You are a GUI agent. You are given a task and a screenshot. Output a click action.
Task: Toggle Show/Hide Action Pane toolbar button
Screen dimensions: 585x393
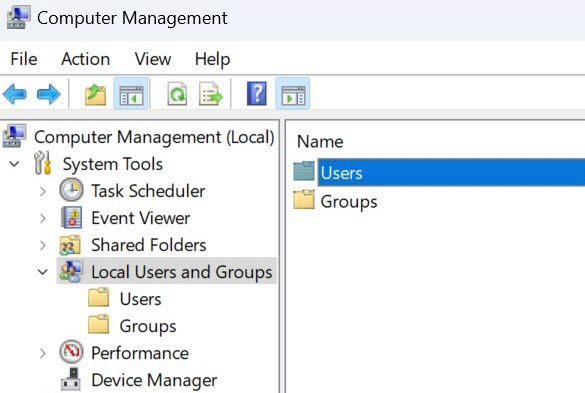coord(292,94)
